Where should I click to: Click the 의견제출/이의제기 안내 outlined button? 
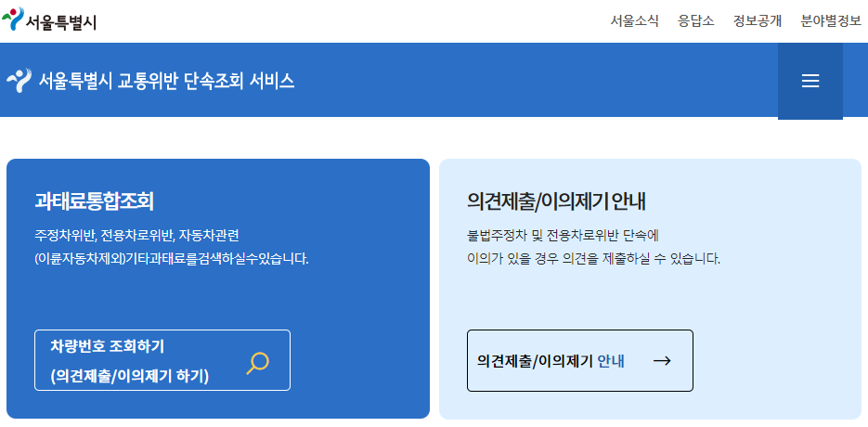(x=579, y=360)
